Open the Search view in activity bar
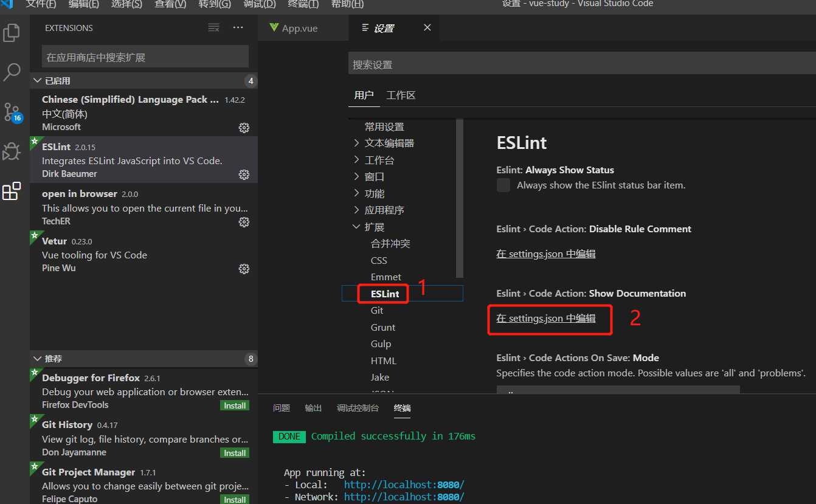The image size is (816, 504). click(12, 72)
